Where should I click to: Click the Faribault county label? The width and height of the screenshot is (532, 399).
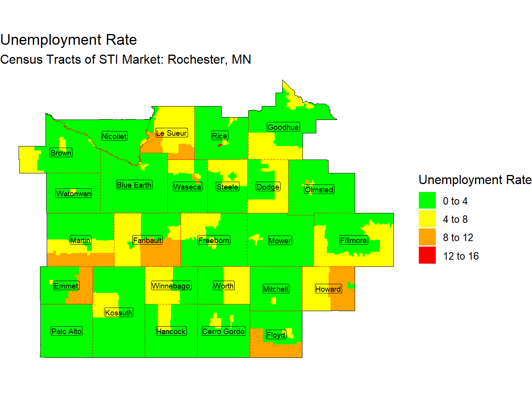pyautogui.click(x=147, y=240)
